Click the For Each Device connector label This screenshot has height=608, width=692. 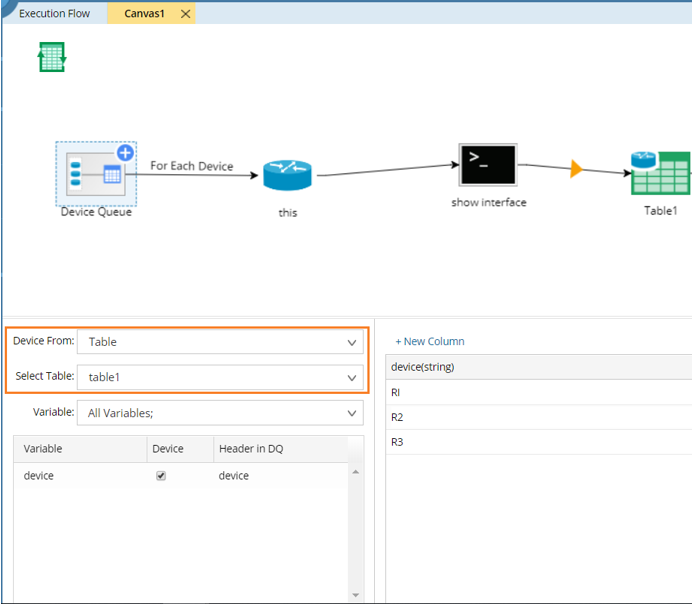point(191,165)
